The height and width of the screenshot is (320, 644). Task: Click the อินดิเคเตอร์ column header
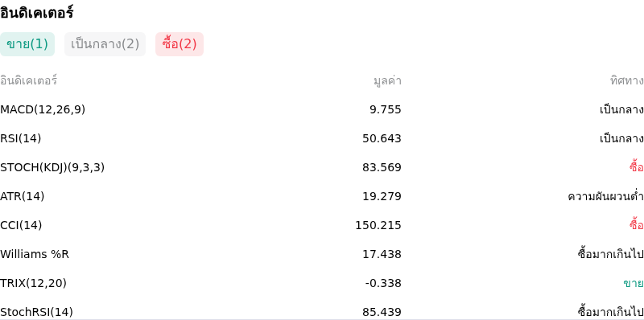(x=28, y=80)
